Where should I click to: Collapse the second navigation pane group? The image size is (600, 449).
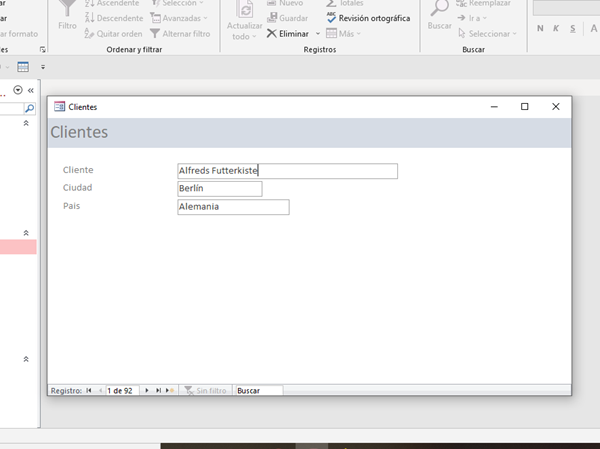(x=26, y=233)
